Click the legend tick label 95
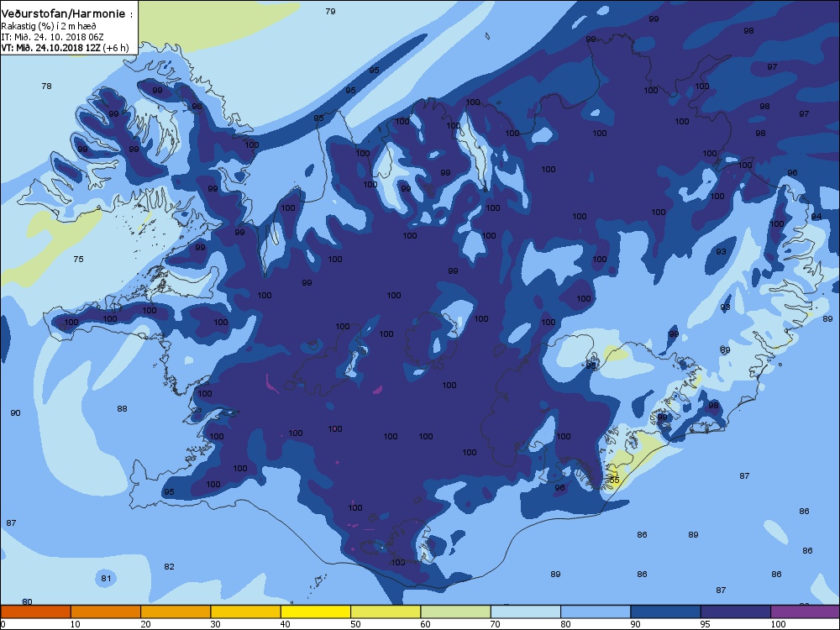The height and width of the screenshot is (630, 840). click(705, 624)
